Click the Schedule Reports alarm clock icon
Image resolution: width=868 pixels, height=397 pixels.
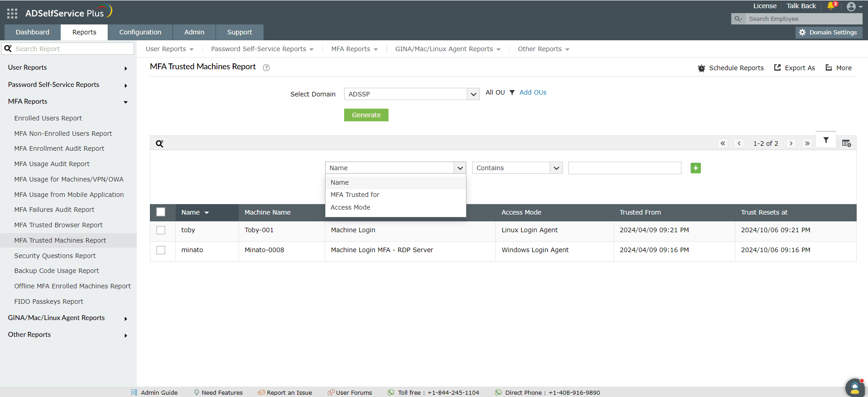[x=701, y=68]
